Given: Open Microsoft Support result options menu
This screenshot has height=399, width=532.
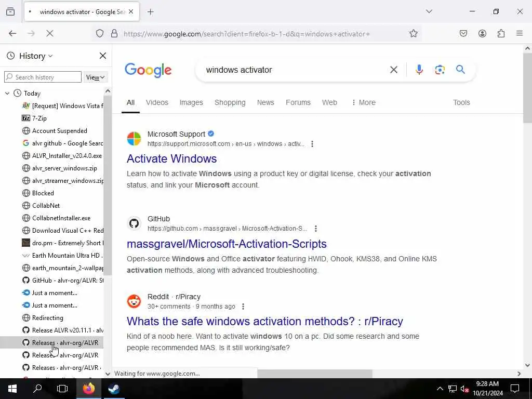Looking at the screenshot, I should [x=312, y=144].
